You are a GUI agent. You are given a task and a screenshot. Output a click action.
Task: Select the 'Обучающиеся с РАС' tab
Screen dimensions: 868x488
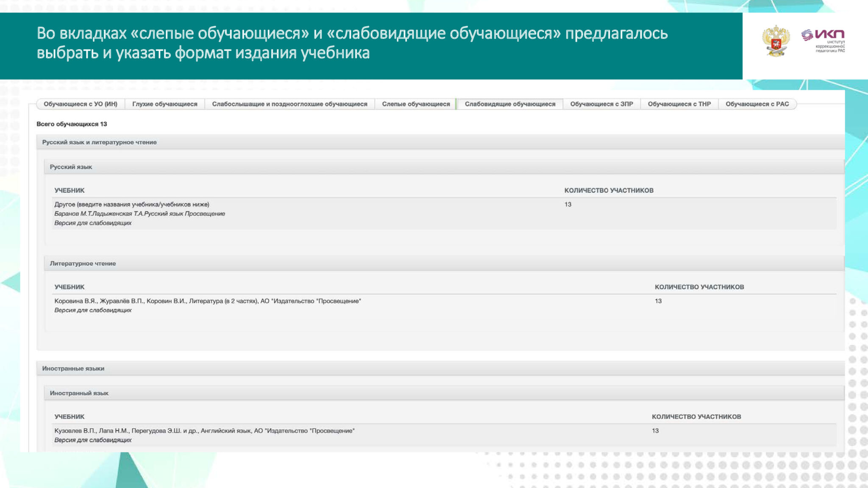(x=757, y=104)
